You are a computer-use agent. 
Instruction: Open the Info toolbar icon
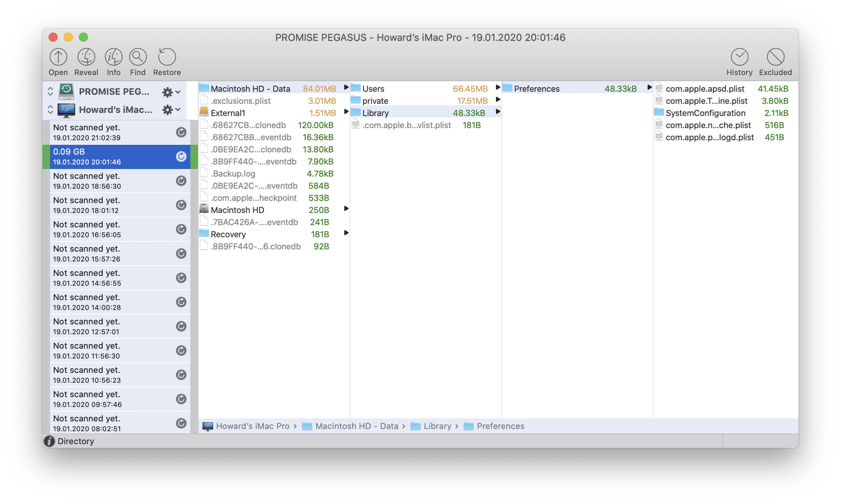113,57
